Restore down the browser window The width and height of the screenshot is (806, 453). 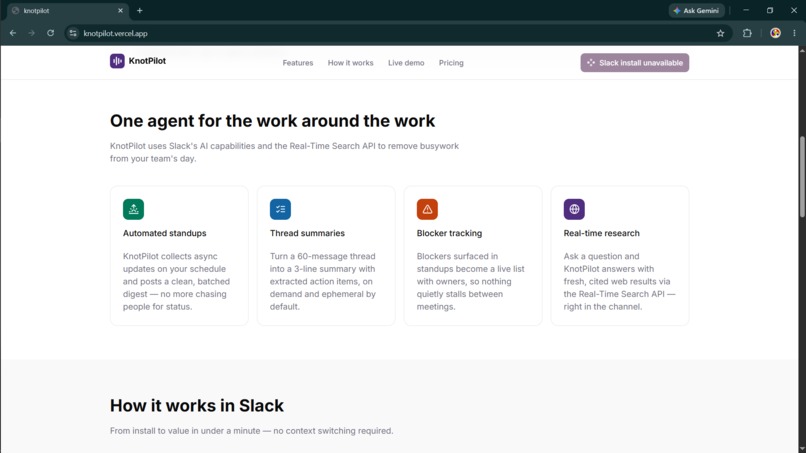point(770,10)
